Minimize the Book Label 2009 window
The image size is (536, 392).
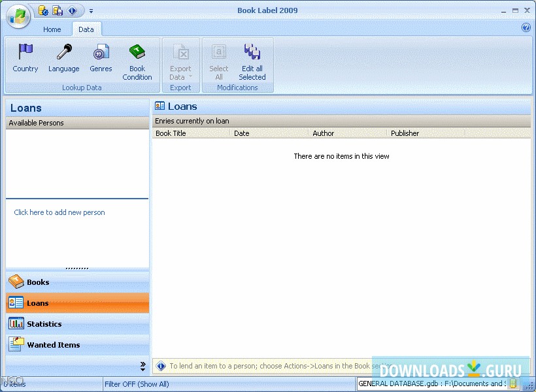click(503, 11)
